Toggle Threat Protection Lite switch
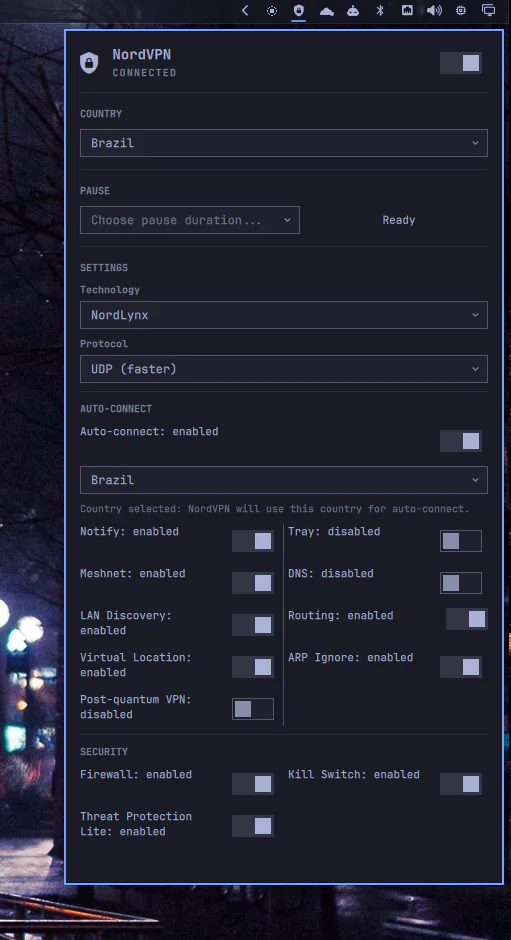Screen dimensions: 511x940 253,825
